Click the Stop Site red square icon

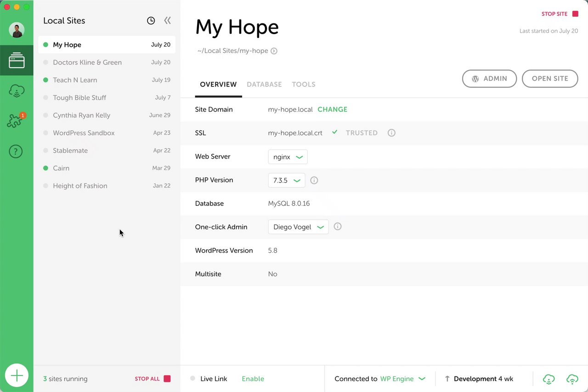click(x=575, y=14)
